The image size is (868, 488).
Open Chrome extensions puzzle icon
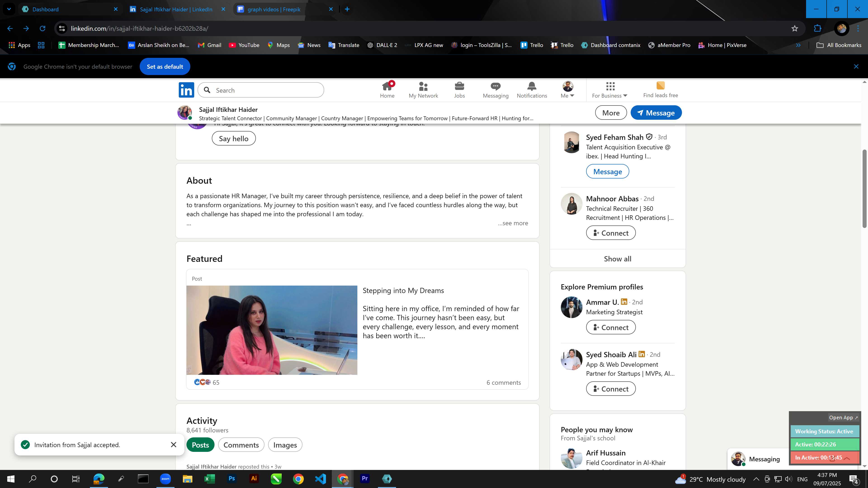pos(817,29)
